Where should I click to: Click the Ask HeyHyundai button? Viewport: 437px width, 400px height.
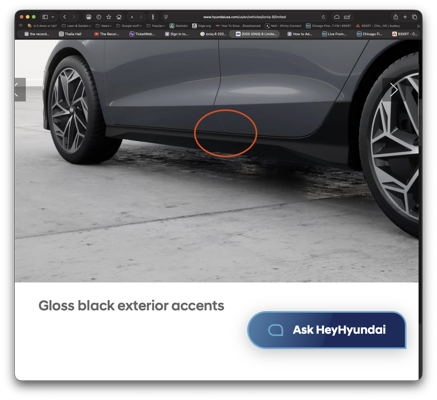(327, 330)
